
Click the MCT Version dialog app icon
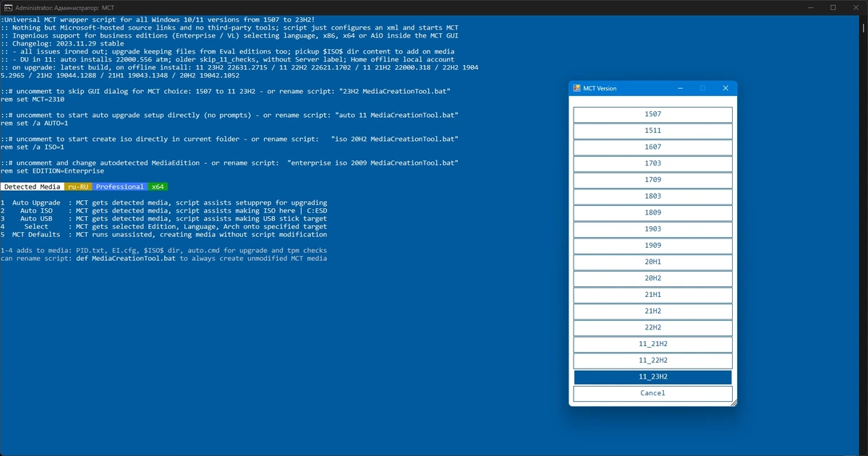coord(577,88)
